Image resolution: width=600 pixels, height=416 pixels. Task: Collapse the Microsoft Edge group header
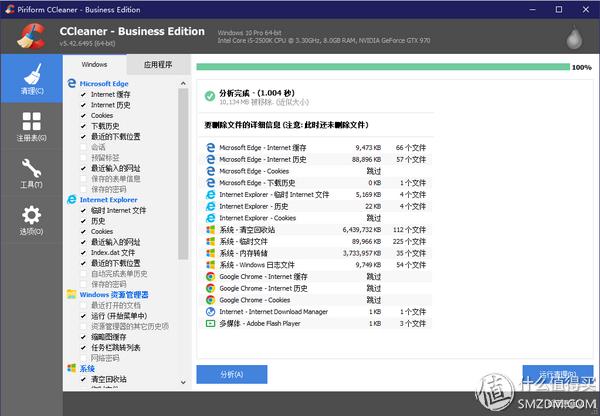click(x=104, y=83)
